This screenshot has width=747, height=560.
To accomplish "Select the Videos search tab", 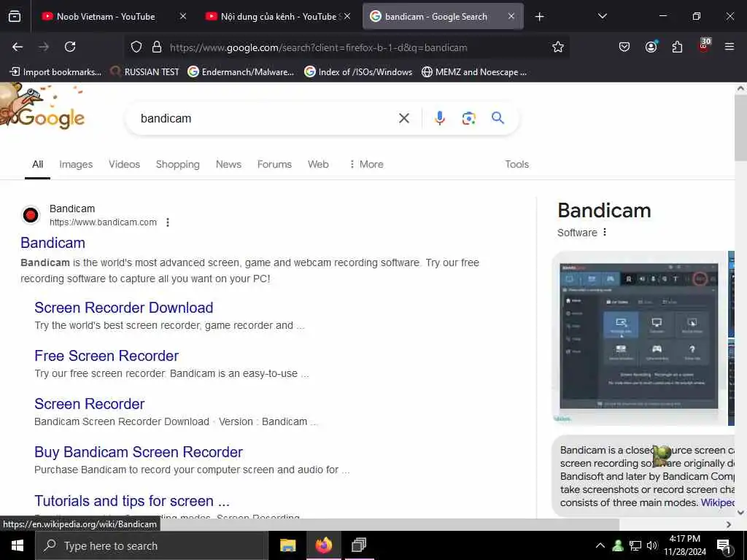I will point(124,164).
